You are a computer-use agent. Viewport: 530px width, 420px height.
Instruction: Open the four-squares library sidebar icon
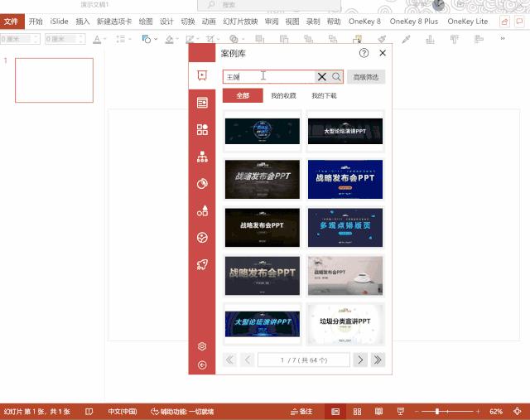202,129
